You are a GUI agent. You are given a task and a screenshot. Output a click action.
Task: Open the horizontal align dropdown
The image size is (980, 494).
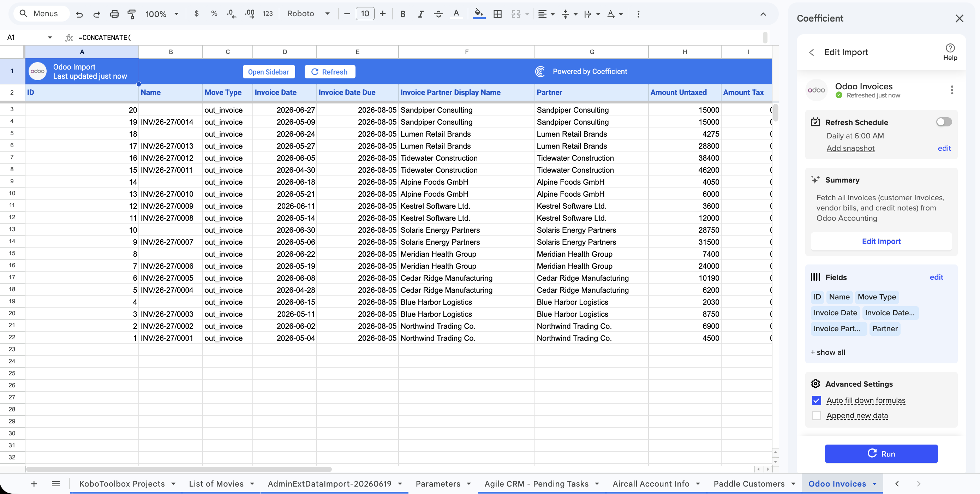tap(546, 14)
